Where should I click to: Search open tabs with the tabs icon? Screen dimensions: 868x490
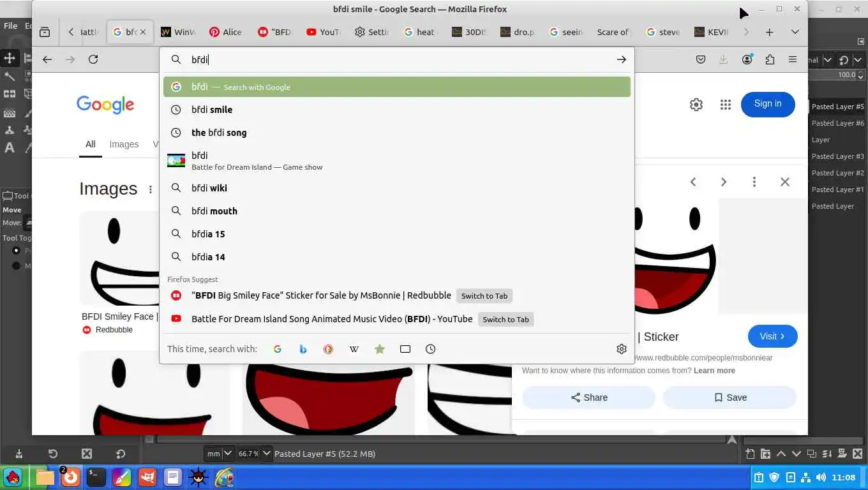[x=405, y=349]
